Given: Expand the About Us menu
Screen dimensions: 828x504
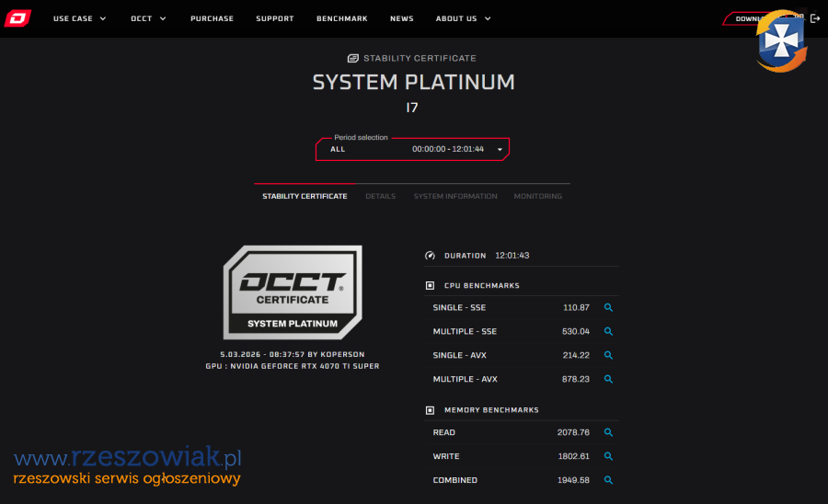Looking at the screenshot, I should (x=463, y=18).
